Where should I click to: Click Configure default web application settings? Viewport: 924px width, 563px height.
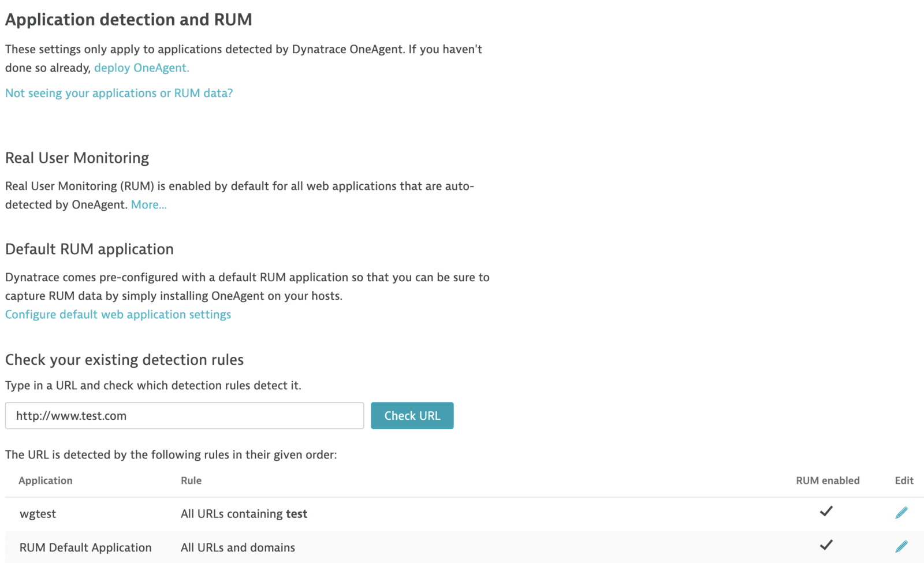click(117, 314)
